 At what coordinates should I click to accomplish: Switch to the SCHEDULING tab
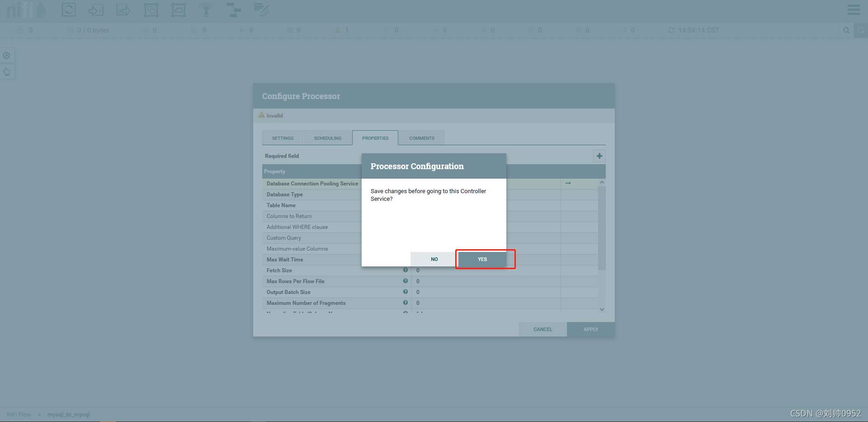(x=328, y=138)
